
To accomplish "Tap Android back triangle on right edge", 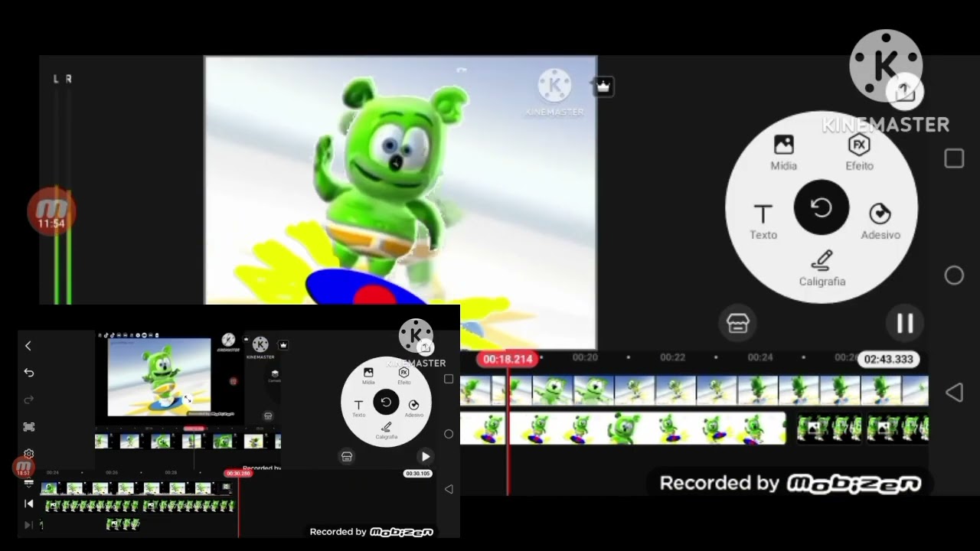I will tap(954, 393).
